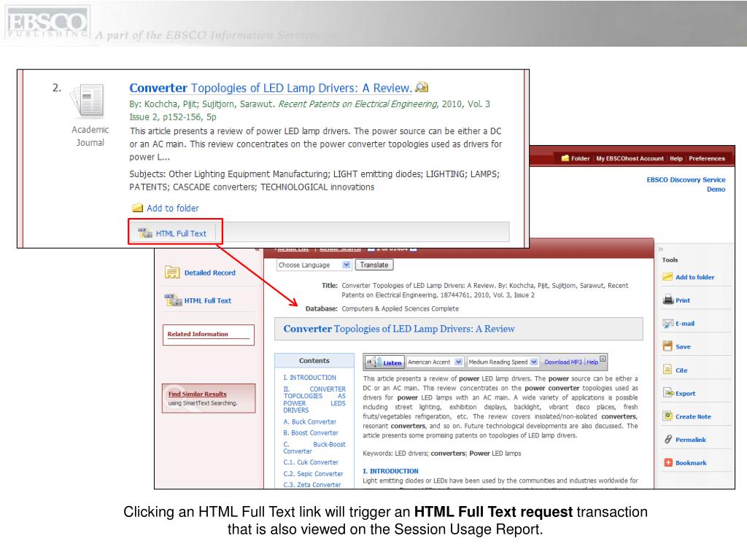Jump to B. Boost Converter section
The height and width of the screenshot is (560, 747).
(x=311, y=433)
